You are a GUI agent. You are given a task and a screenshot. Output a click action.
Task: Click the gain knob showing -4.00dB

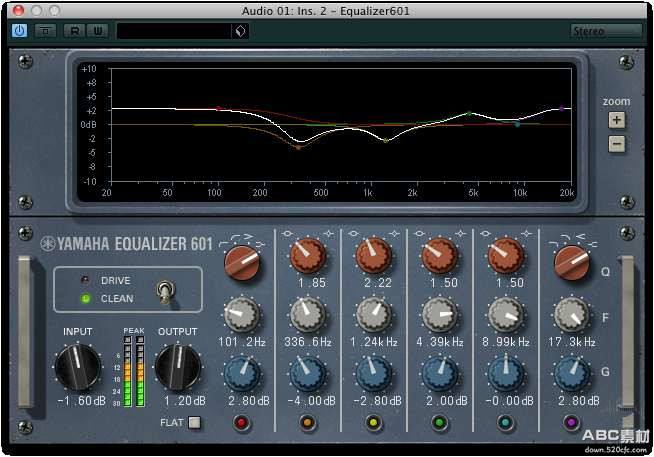[x=308, y=374]
